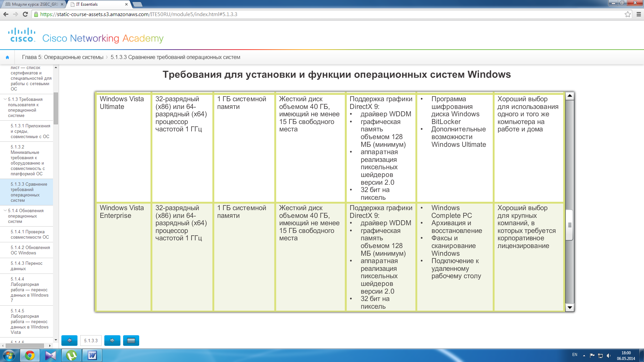Viewport: 644px width, 362px height.
Task: Go to course home via house icon
Action: click(x=7, y=57)
